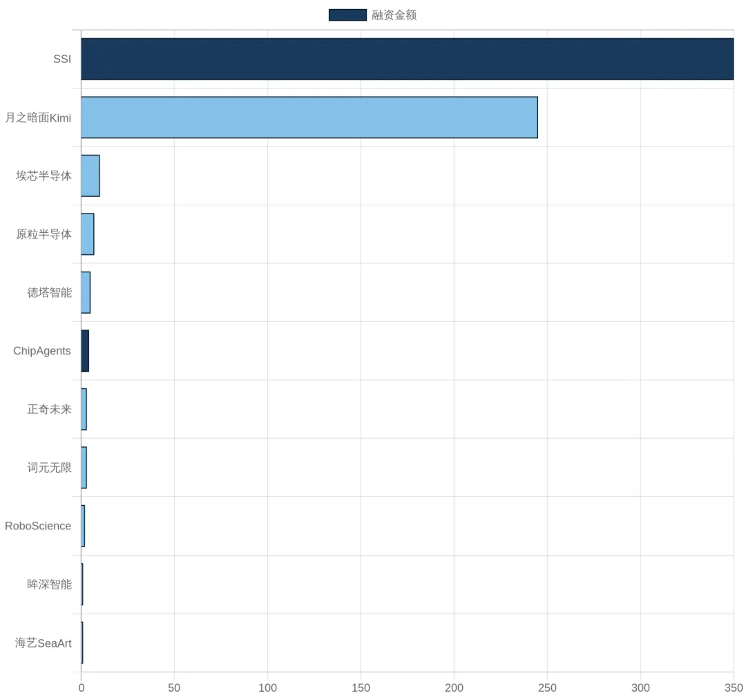Select the dark ChipAgents bar
This screenshot has width=746, height=700.
coord(85,351)
